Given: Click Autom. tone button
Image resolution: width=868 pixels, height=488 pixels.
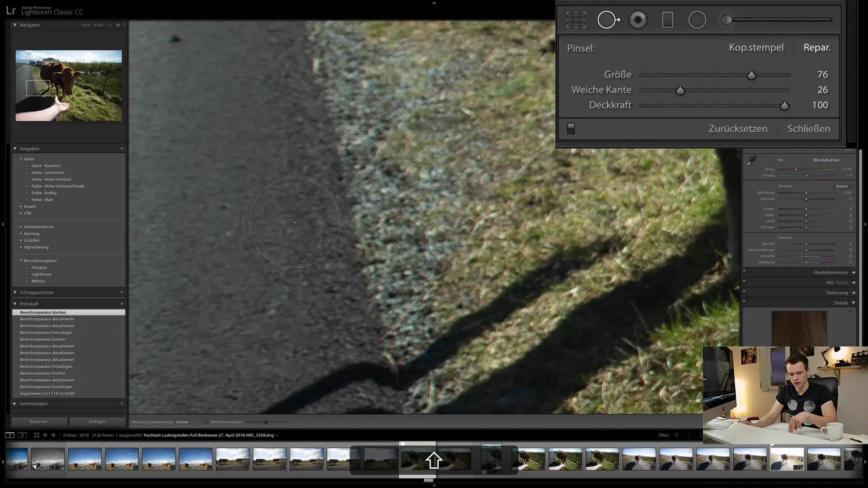Looking at the screenshot, I should [x=842, y=186].
